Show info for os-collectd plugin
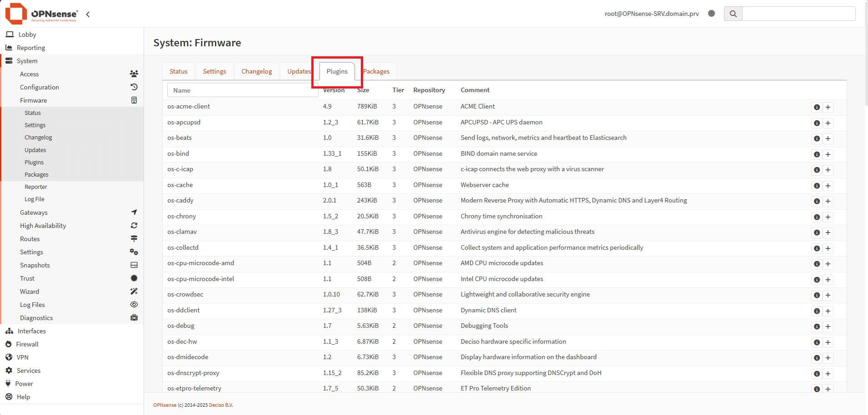 click(817, 248)
